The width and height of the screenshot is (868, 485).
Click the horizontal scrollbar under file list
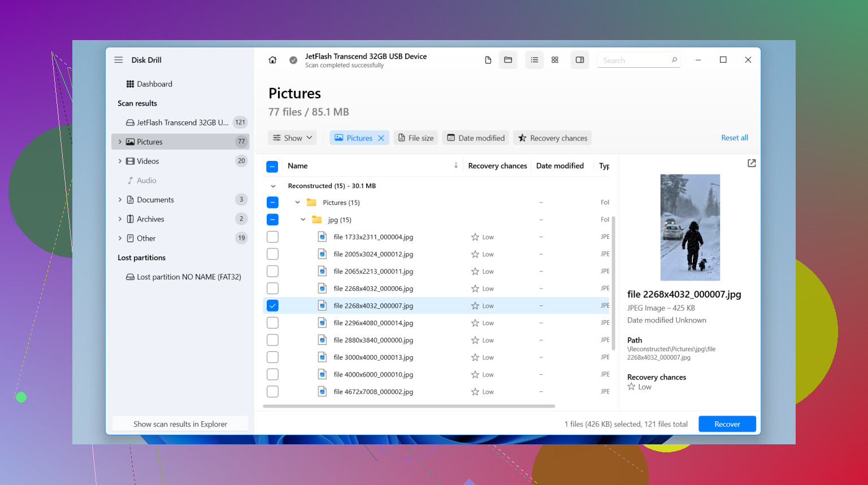pos(409,406)
